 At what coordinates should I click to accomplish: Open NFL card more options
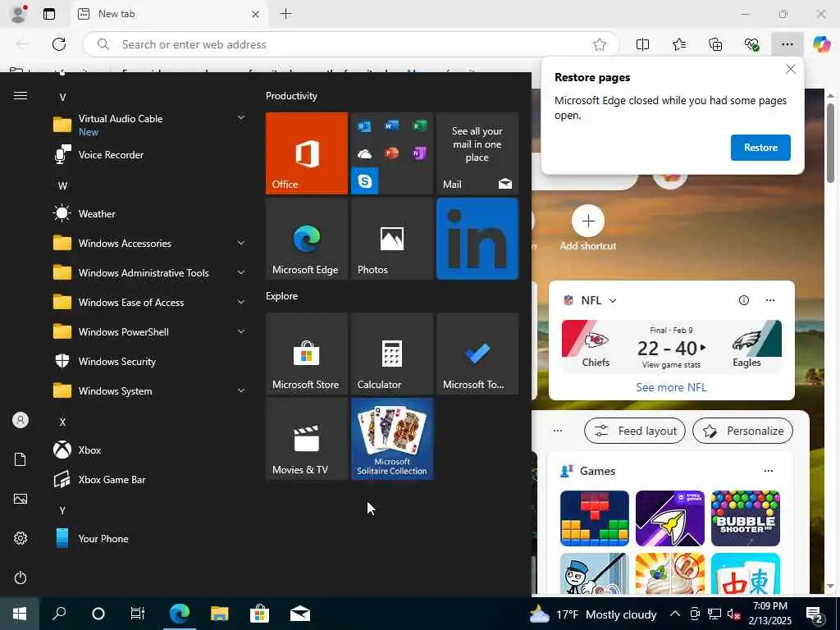click(x=769, y=300)
